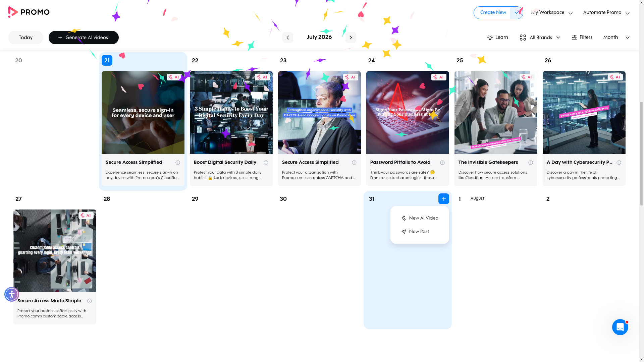The image size is (644, 362).
Task: Open info icon for Secure Access Made Simple
Action: pyautogui.click(x=90, y=301)
